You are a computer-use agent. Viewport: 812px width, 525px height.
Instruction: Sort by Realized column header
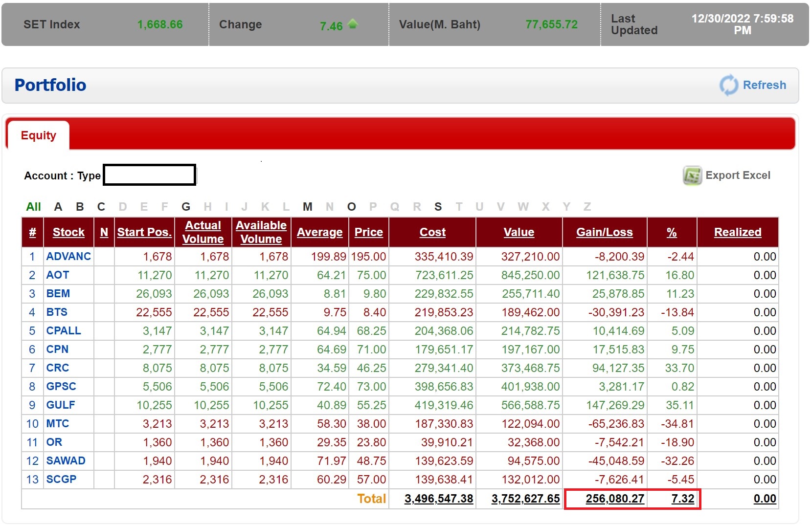pos(738,232)
